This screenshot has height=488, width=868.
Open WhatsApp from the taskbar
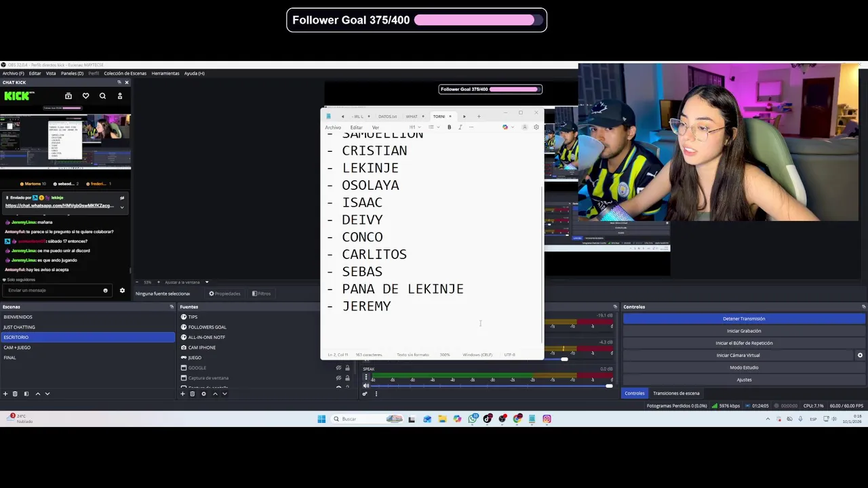(473, 419)
